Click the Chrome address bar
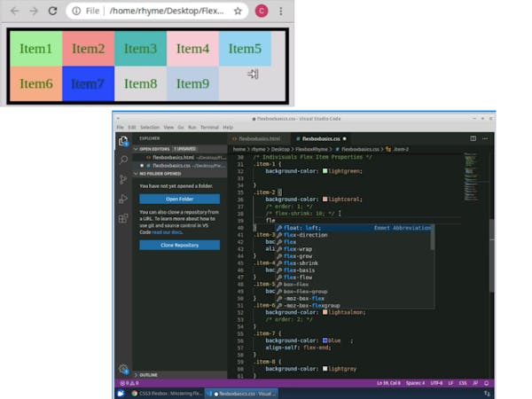This screenshot has width=532, height=399. pos(157,12)
